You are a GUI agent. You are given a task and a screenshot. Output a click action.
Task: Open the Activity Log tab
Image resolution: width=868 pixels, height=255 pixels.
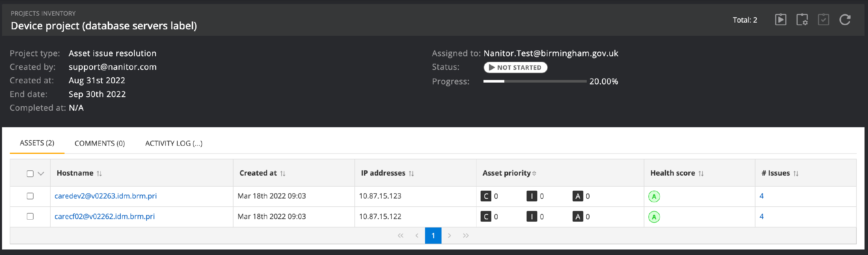tap(174, 143)
